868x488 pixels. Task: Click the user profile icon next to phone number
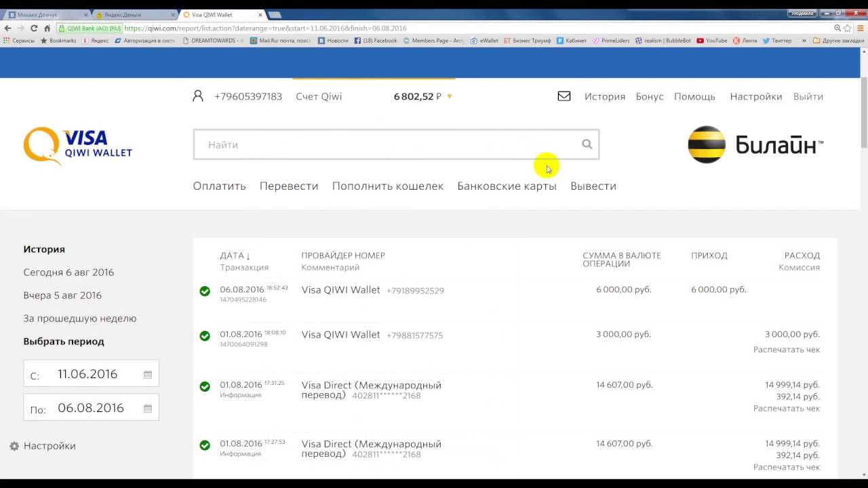click(198, 96)
